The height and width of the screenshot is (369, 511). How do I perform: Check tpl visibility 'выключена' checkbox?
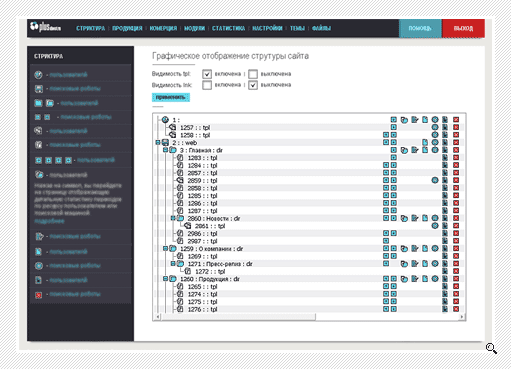[x=253, y=74]
